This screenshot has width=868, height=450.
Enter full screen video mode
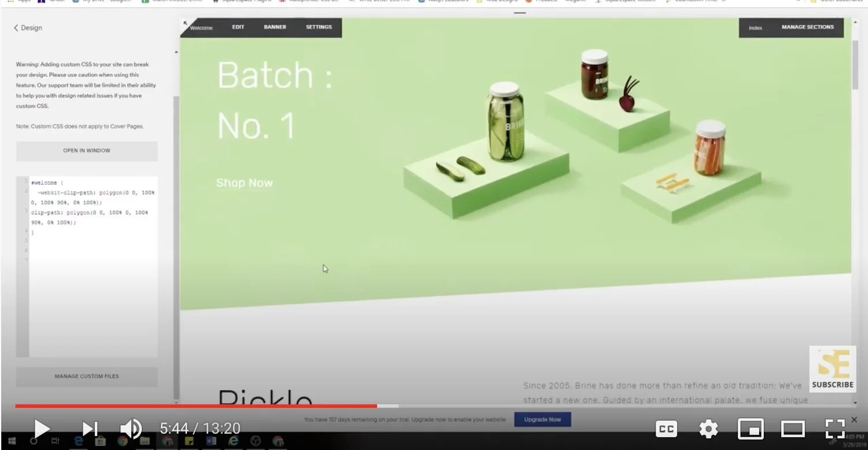pyautogui.click(x=835, y=429)
